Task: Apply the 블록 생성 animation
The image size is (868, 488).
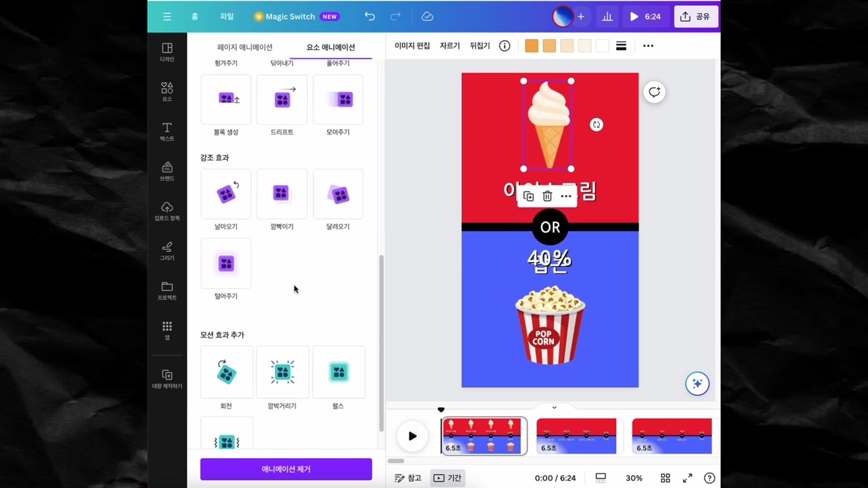Action: click(x=226, y=99)
